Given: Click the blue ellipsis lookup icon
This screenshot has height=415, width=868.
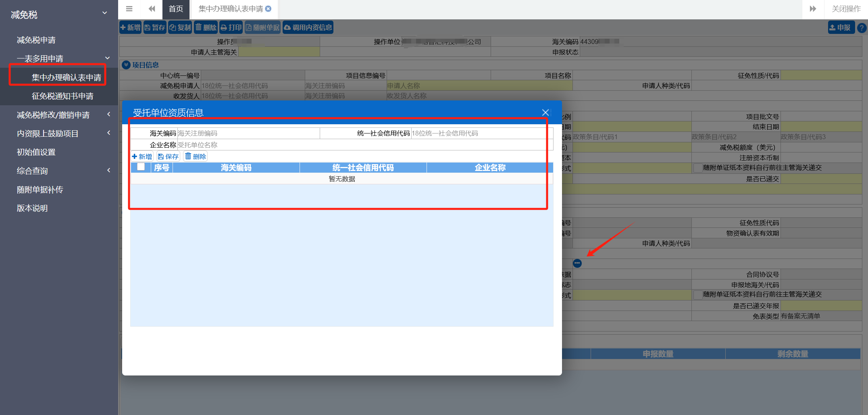Looking at the screenshot, I should (x=577, y=263).
